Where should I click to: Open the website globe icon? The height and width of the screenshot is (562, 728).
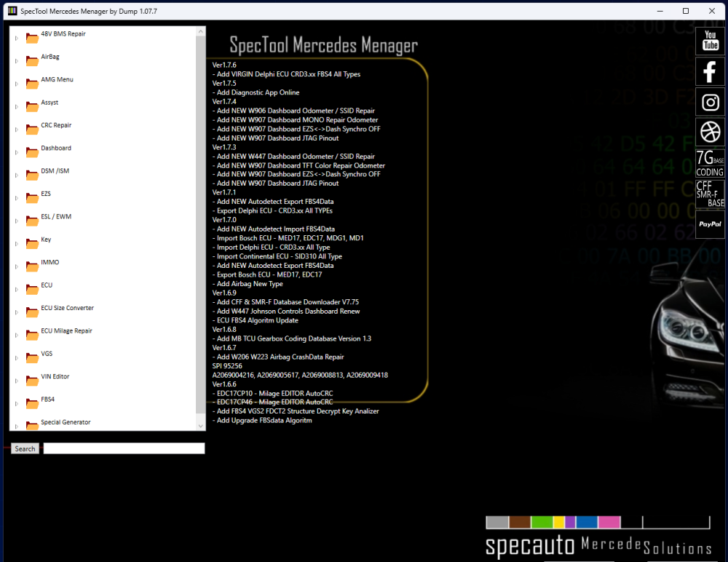[x=710, y=132]
